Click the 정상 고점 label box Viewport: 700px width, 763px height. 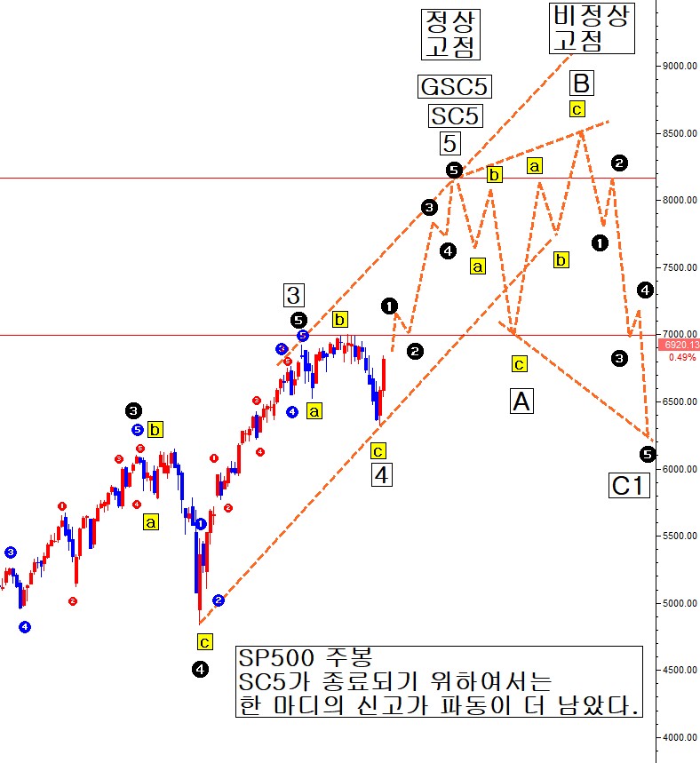click(x=450, y=35)
